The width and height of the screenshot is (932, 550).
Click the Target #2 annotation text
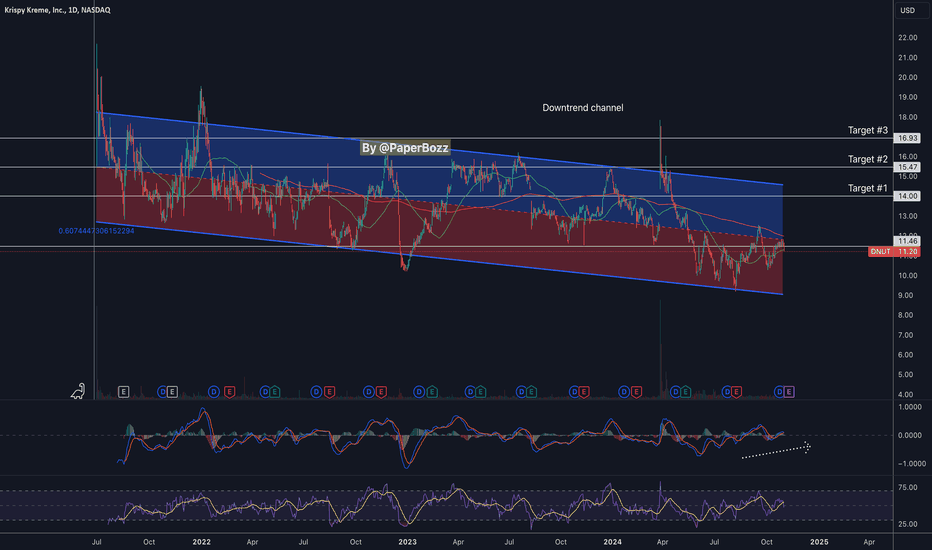[867, 159]
